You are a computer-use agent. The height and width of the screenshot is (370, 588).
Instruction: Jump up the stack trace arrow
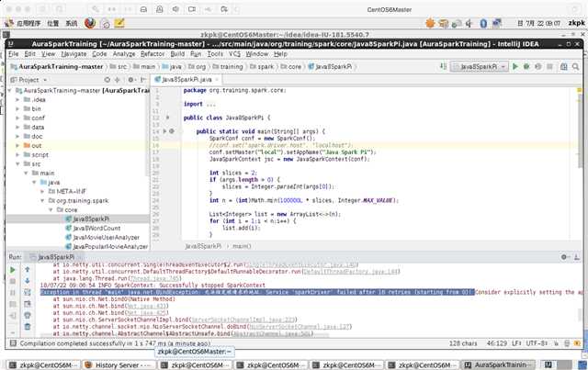pos(28,270)
